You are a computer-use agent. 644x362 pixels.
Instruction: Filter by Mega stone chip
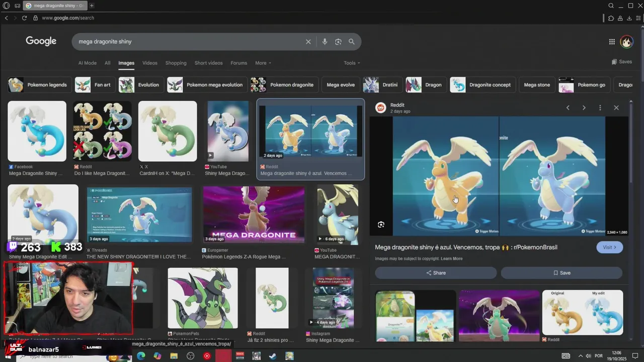click(x=537, y=85)
